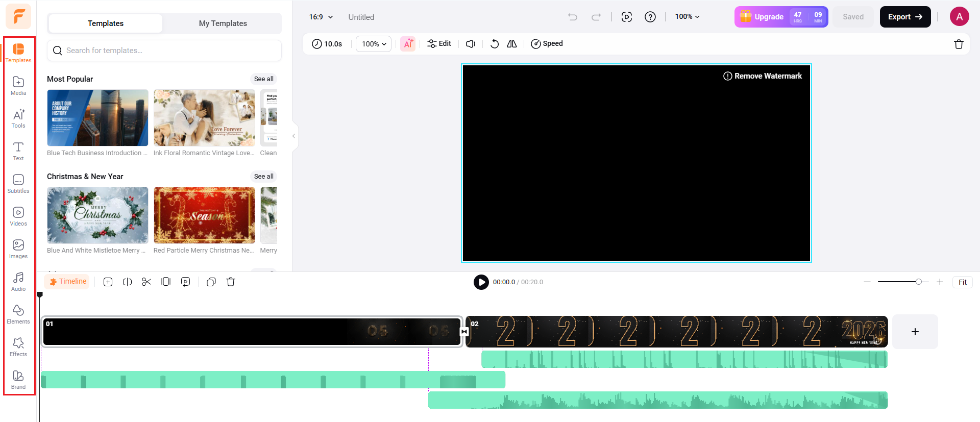Select the Ink Floral Romantic Vintage Love template
Image resolution: width=980 pixels, height=422 pixels.
204,118
